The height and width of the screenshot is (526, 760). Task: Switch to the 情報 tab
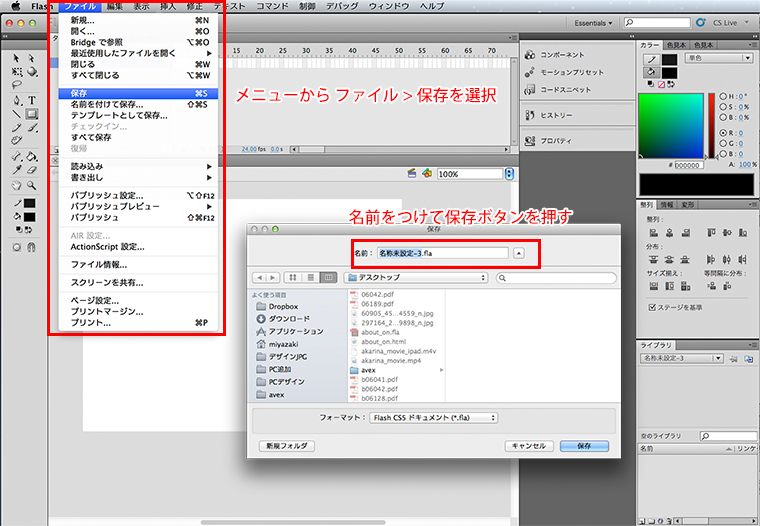click(666, 204)
